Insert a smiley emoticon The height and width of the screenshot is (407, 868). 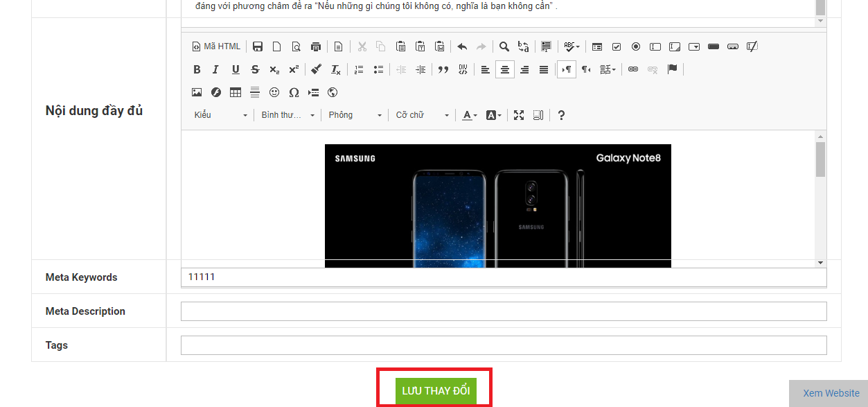point(274,92)
